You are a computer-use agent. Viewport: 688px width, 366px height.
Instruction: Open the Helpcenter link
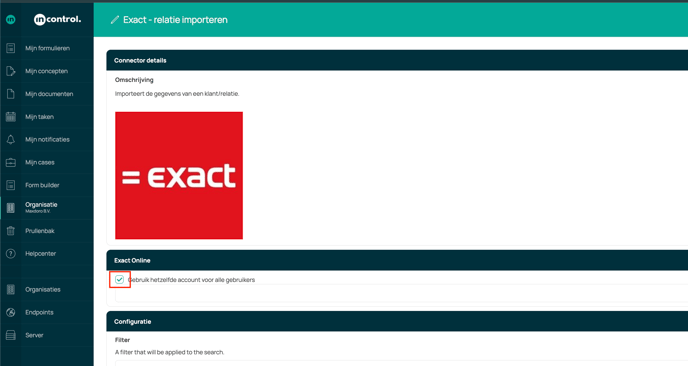coord(40,254)
